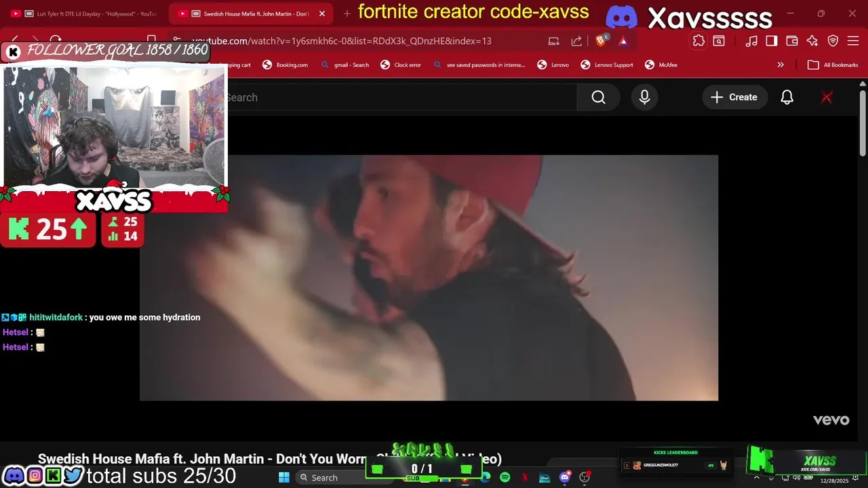Open a new browser tab

coord(347,14)
